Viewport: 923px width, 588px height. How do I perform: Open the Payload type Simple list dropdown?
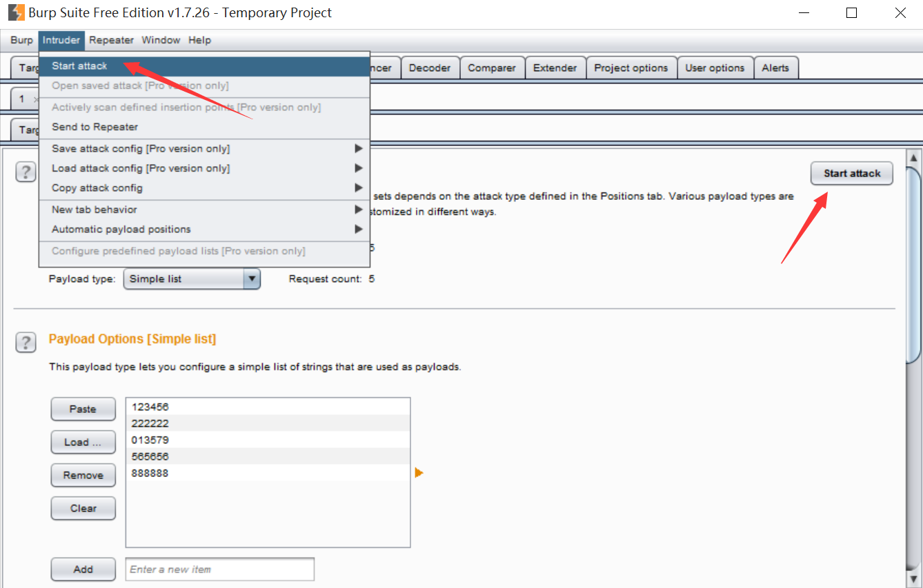click(x=192, y=279)
